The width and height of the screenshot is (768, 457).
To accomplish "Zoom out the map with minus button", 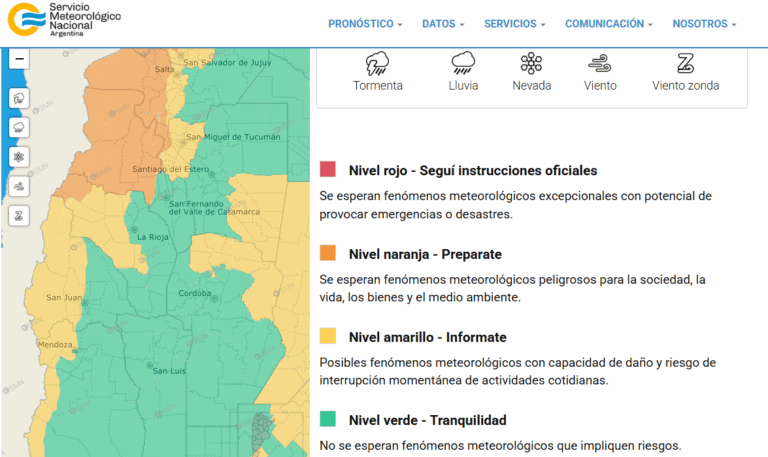I will point(19,59).
